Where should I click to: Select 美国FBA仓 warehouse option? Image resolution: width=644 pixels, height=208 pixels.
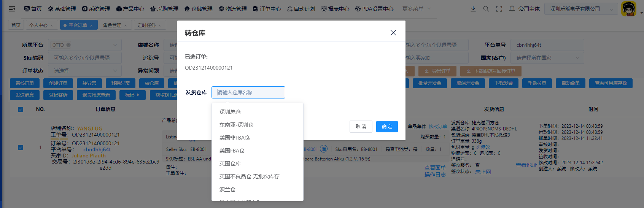(x=258, y=151)
